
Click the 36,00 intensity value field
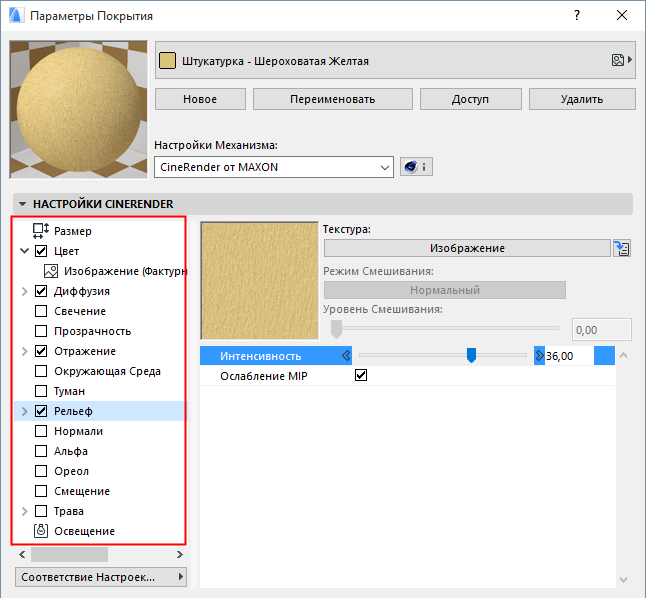tap(569, 356)
